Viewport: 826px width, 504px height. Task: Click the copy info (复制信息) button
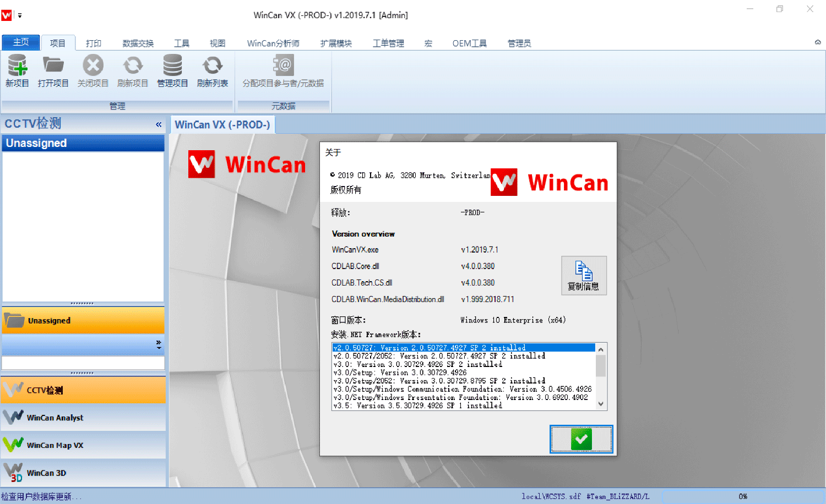584,276
